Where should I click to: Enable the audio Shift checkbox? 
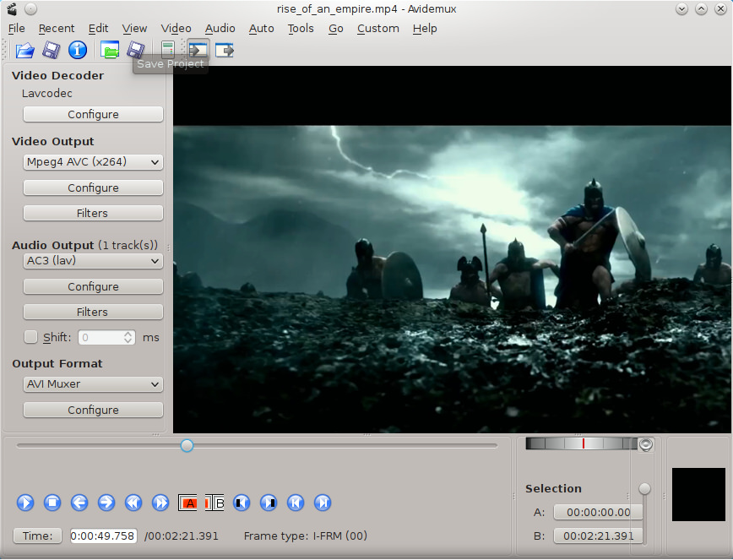coord(31,337)
